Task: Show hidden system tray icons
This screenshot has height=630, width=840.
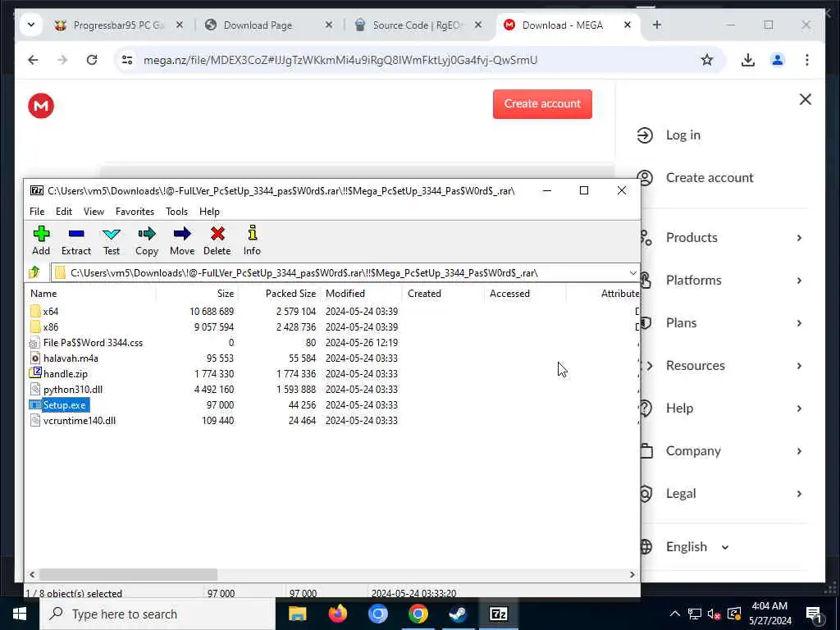Action: point(675,614)
